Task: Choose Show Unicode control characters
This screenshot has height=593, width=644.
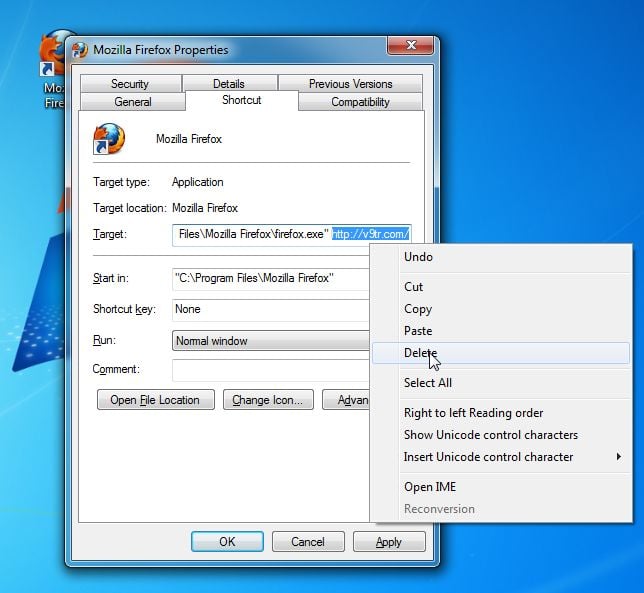Action: click(x=501, y=435)
